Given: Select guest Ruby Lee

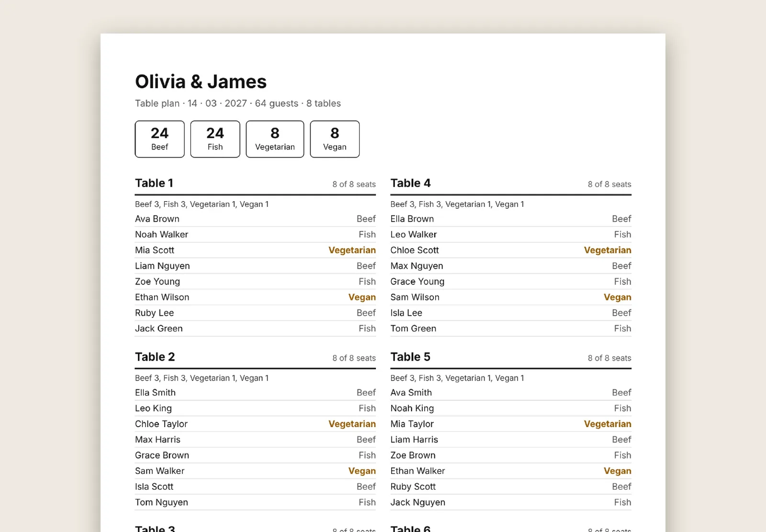Looking at the screenshot, I should click(x=154, y=313).
